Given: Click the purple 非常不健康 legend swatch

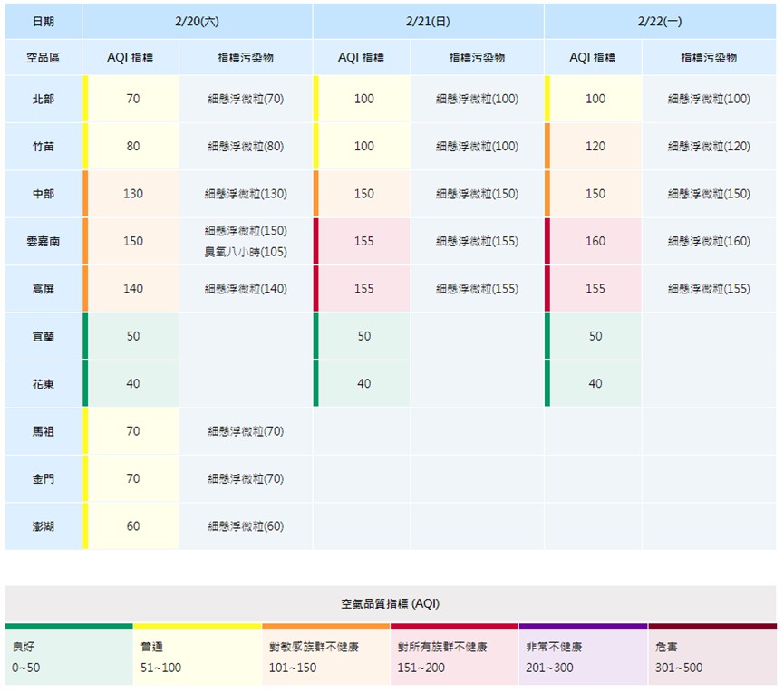Looking at the screenshot, I should point(583,656).
